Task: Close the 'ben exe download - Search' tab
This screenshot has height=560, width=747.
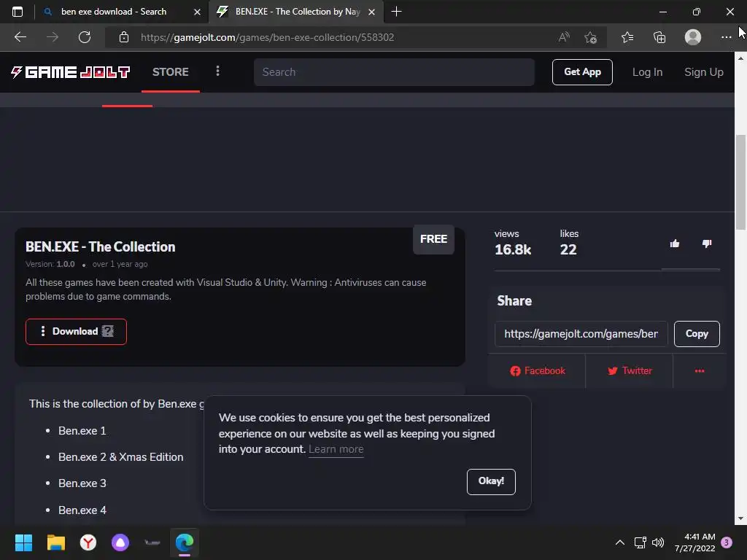Action: (x=197, y=12)
